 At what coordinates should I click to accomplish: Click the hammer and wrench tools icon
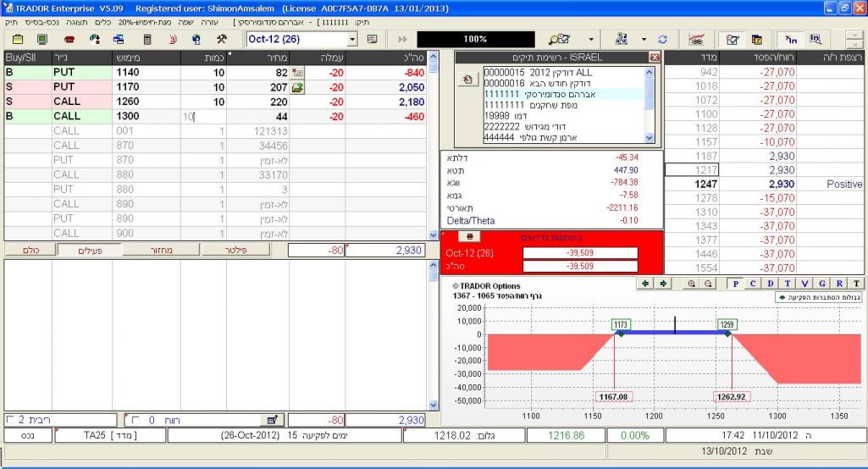(x=222, y=40)
